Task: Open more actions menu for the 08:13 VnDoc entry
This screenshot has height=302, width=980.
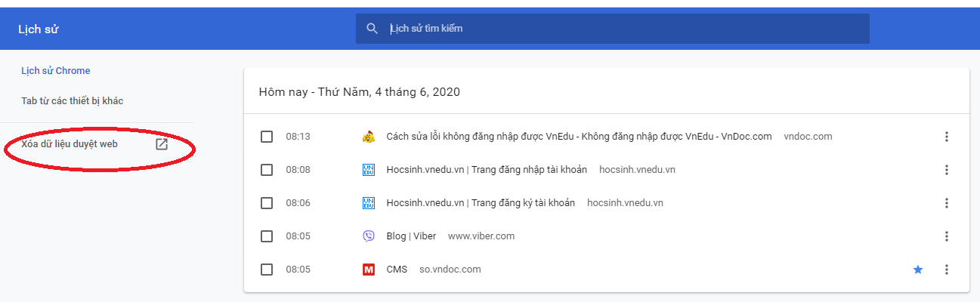Action: 946,137
